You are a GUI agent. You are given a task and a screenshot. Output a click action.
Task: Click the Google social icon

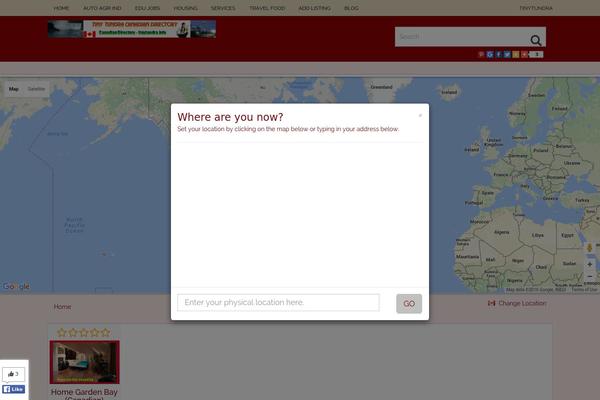tap(490, 54)
